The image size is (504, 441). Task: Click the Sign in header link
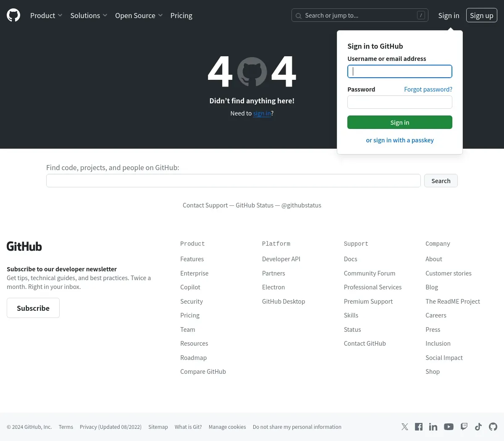click(449, 16)
